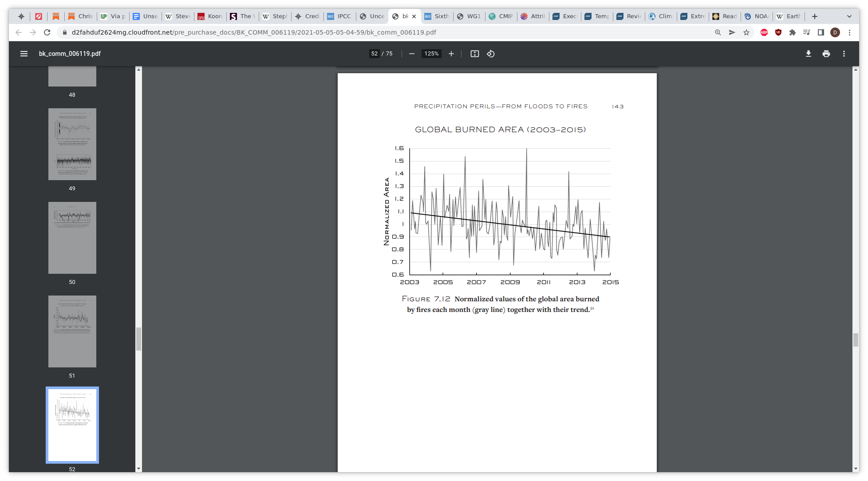
Task: Toggle the PDF sidebar hamburger menu
Action: 24,54
